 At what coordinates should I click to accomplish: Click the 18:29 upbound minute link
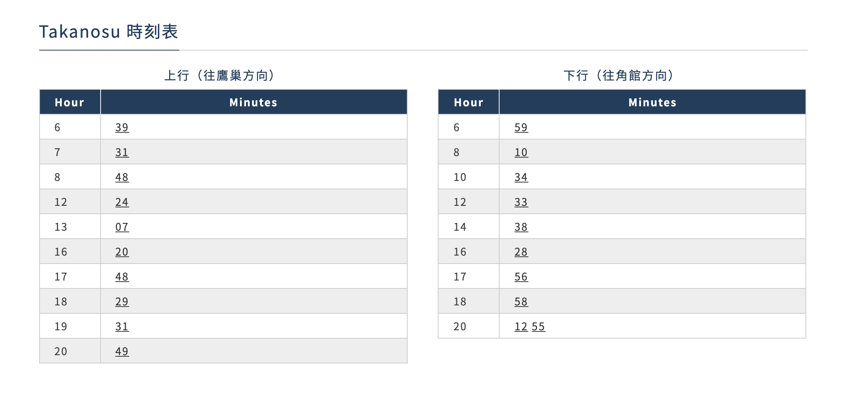click(122, 302)
